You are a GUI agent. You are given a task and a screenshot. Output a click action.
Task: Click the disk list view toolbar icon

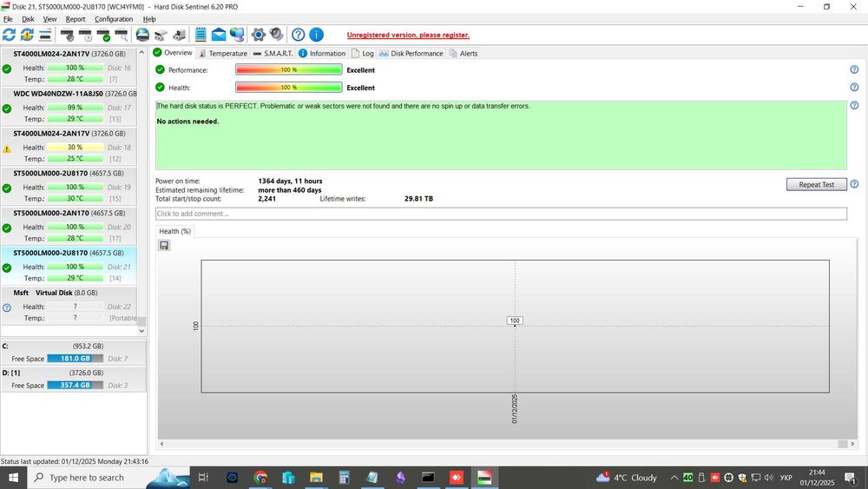(45, 35)
